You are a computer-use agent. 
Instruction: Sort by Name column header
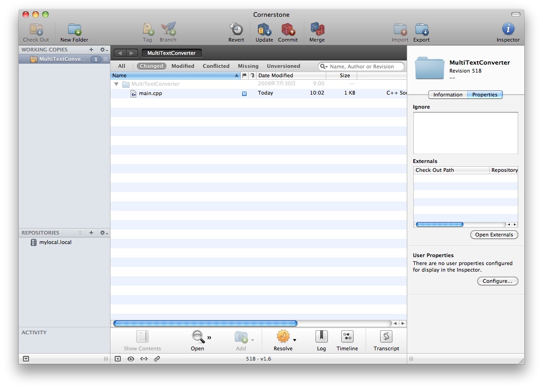coord(175,75)
